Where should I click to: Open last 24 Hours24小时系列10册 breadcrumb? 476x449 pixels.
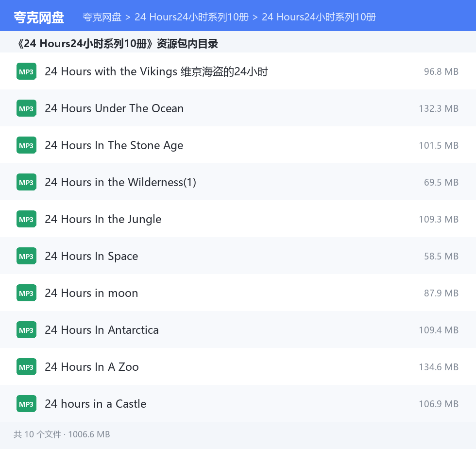(x=319, y=17)
